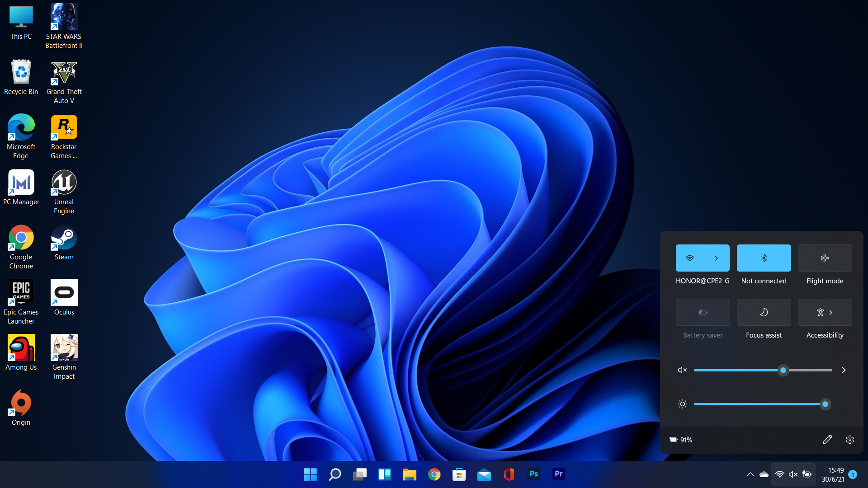Show hidden system tray icons
This screenshot has width=868, height=488.
click(750, 474)
